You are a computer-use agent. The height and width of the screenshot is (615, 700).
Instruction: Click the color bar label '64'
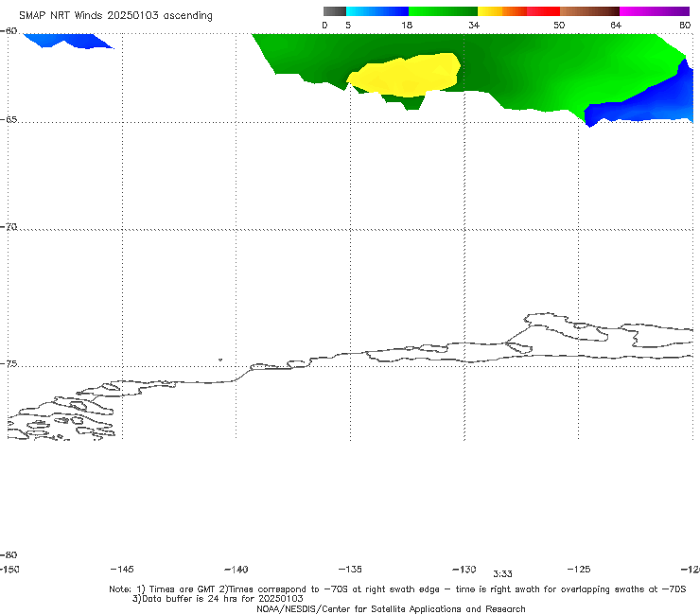(616, 26)
